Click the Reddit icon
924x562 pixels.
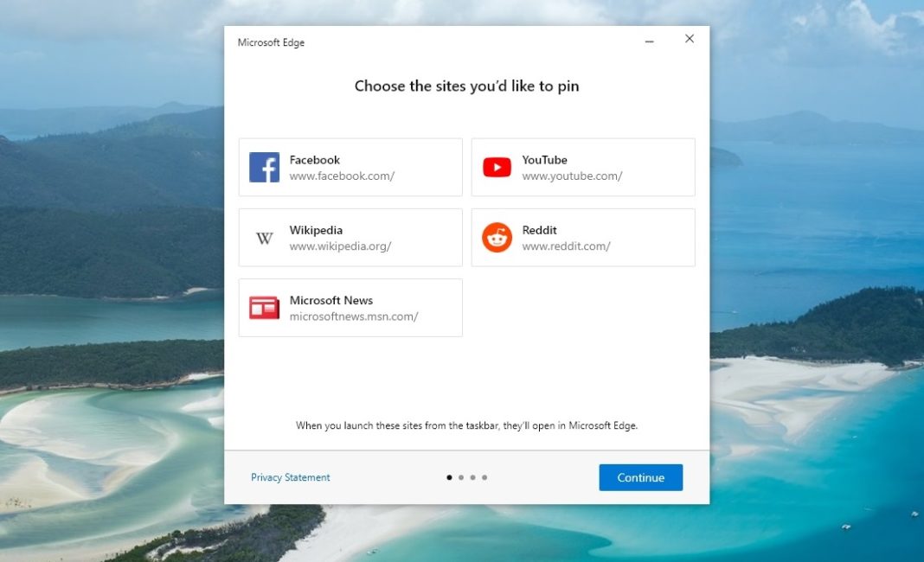[x=496, y=237]
